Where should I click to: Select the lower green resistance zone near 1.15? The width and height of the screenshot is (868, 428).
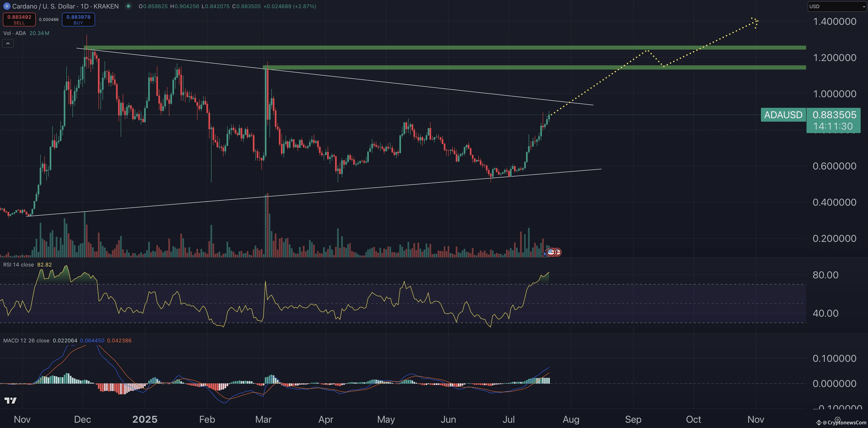coord(534,68)
